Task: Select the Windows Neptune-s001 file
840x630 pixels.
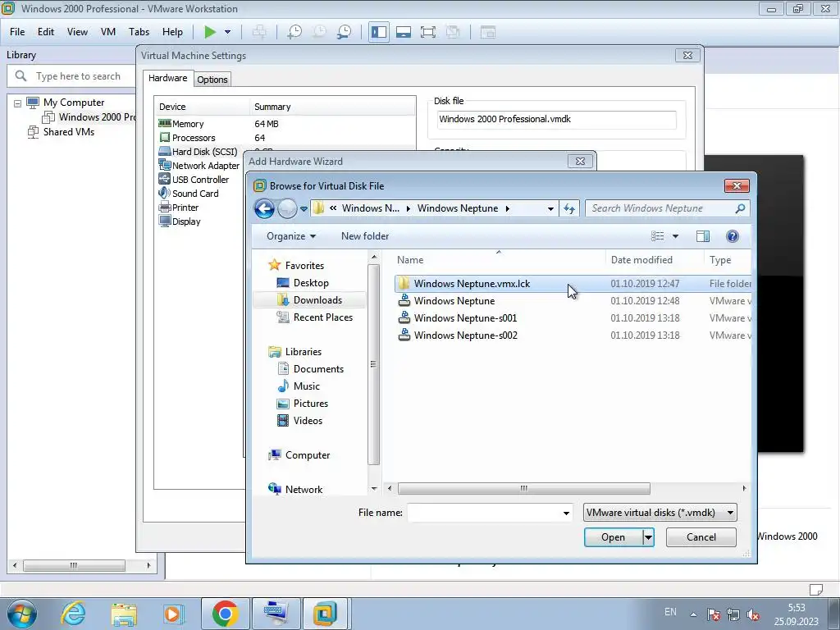Action: click(573, 318)
